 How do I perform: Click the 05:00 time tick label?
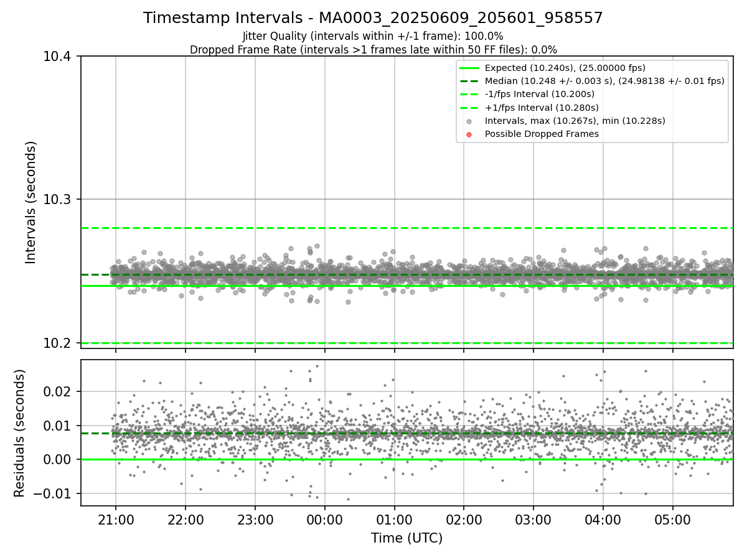(673, 519)
